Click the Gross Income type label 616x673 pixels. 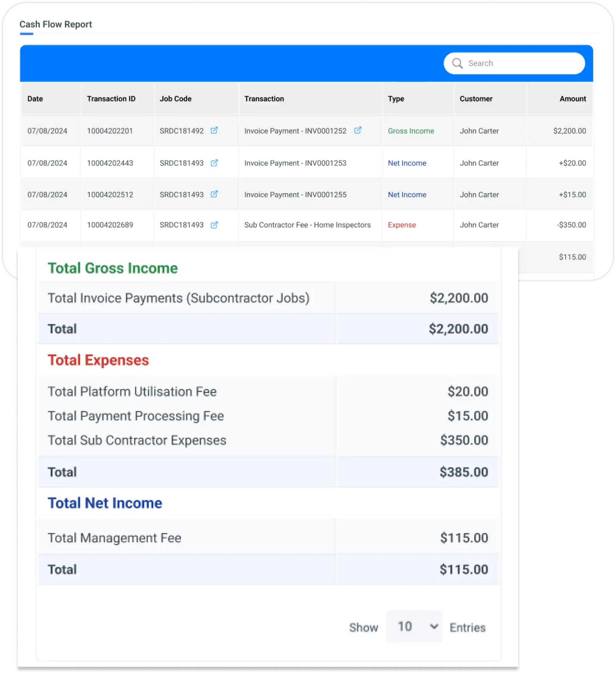[x=411, y=131]
